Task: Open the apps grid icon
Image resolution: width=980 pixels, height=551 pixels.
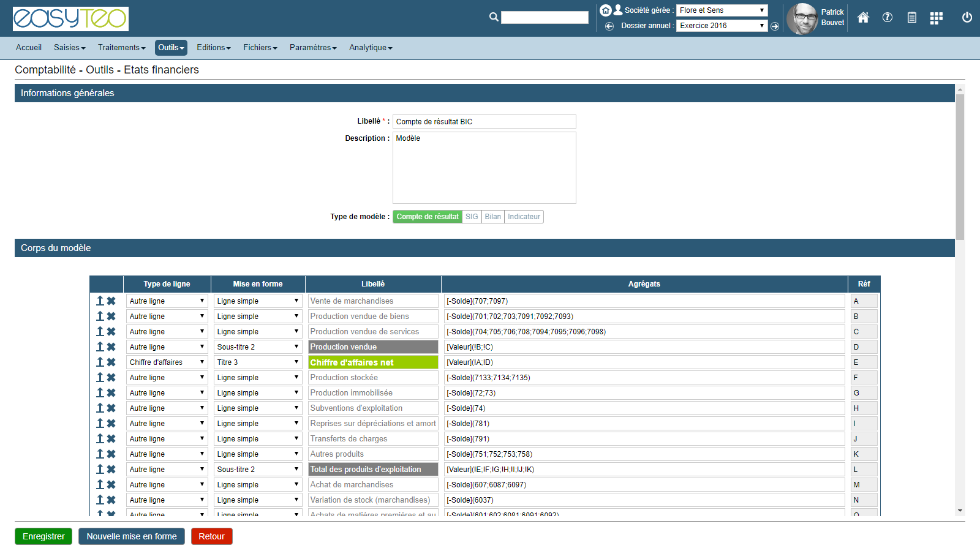Action: click(x=936, y=18)
